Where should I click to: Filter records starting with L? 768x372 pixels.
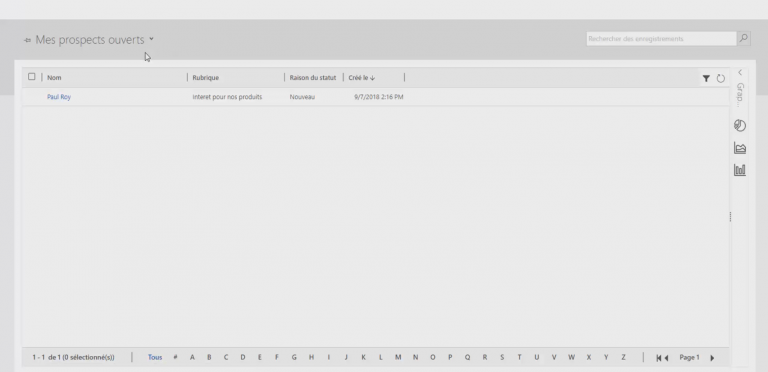(381, 357)
